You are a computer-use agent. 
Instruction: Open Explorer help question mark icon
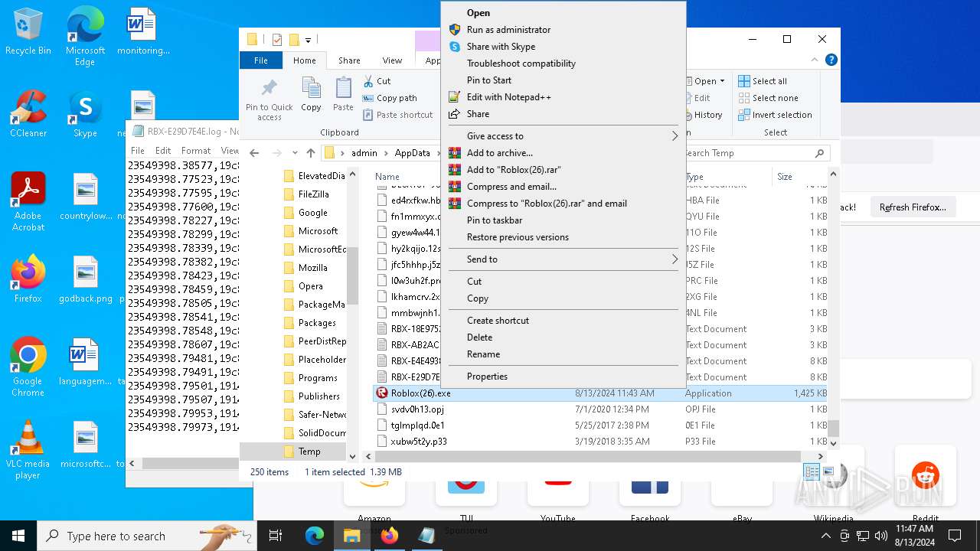(x=831, y=60)
